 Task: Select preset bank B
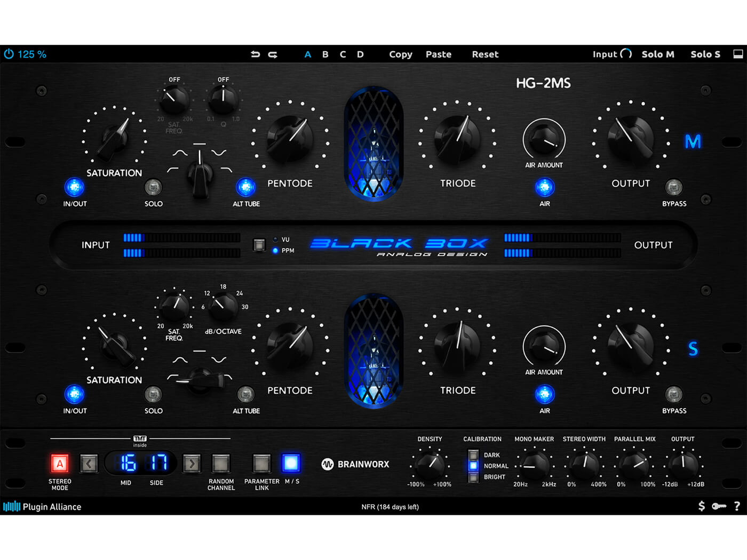tap(325, 54)
